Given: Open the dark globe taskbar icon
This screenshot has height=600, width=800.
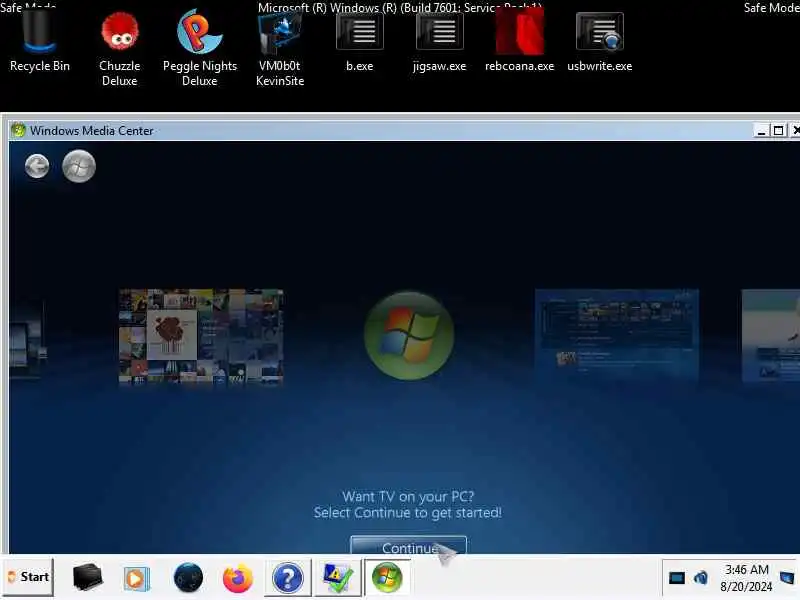Looking at the screenshot, I should [x=188, y=578].
